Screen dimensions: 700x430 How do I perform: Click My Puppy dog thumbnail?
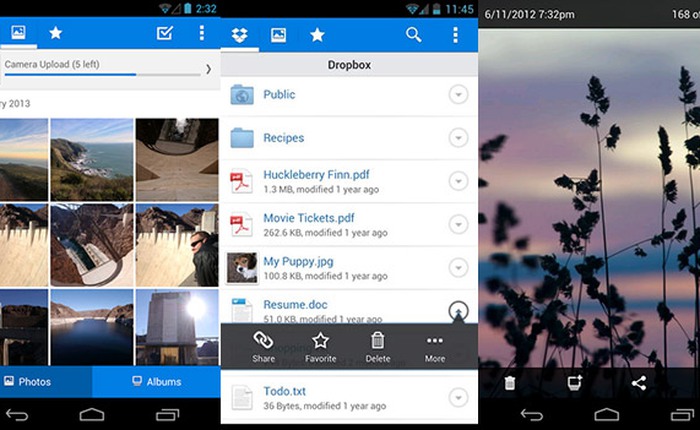[242, 268]
